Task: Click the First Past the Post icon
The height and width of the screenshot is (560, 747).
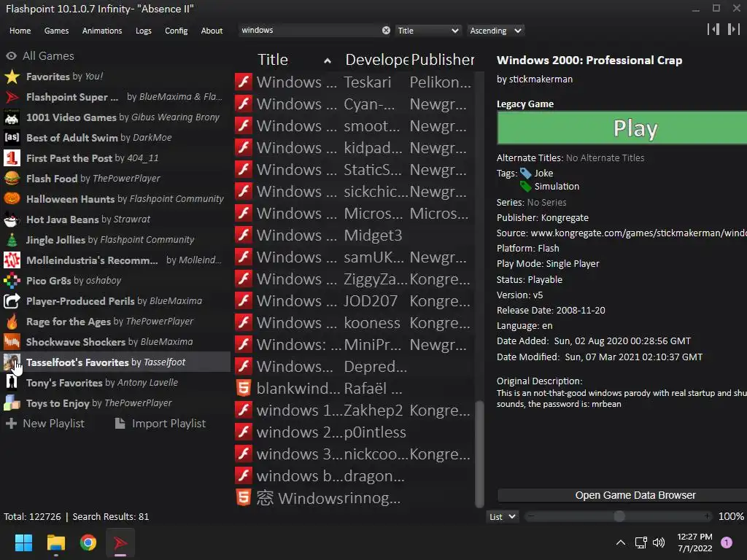Action: 12,158
